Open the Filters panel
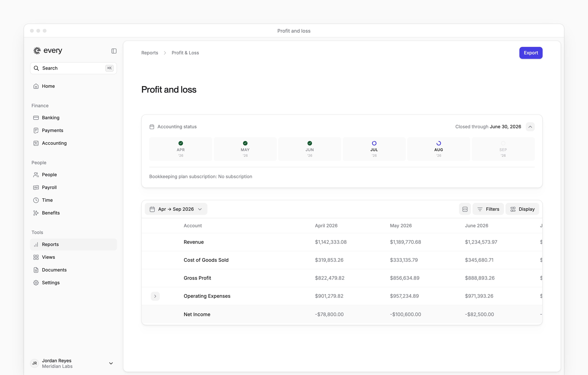This screenshot has height=375, width=588. tap(488, 209)
